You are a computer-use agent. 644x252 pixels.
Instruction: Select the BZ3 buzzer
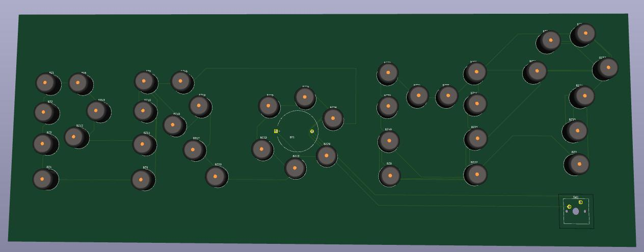(x=43, y=144)
